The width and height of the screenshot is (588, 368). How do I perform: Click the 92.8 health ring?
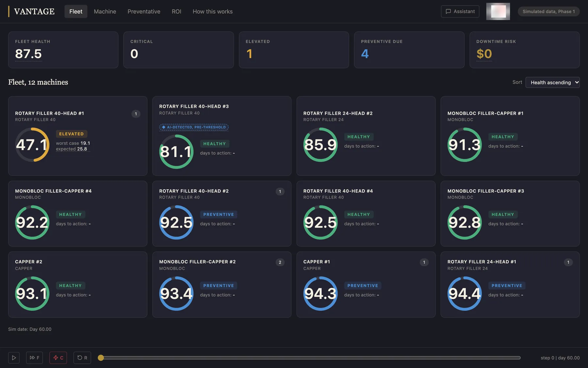pos(465,222)
